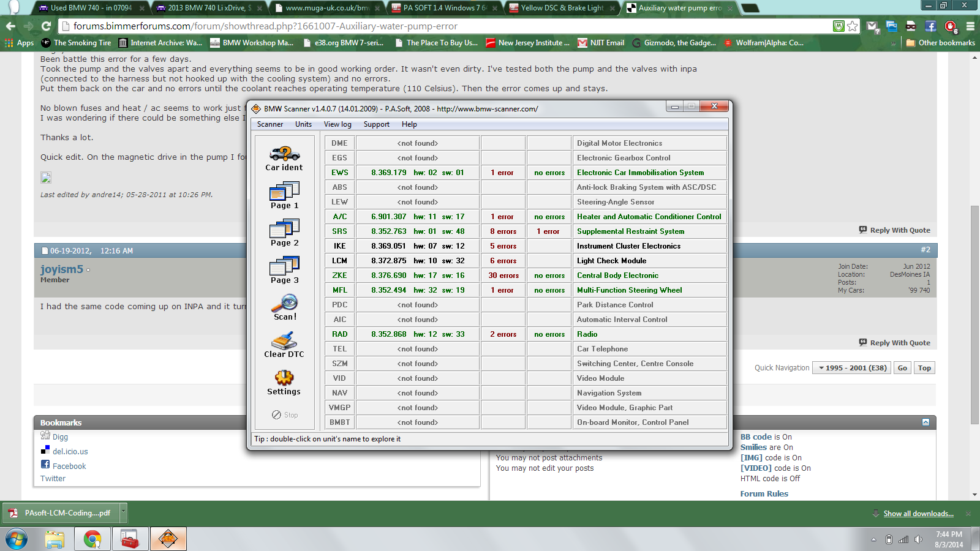Click the red toolbox taskbar icon

tap(130, 539)
